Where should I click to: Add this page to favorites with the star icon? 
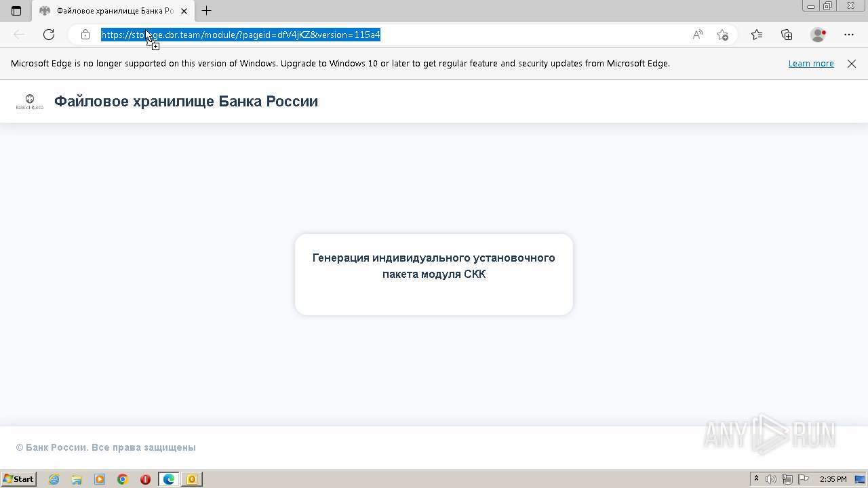722,35
